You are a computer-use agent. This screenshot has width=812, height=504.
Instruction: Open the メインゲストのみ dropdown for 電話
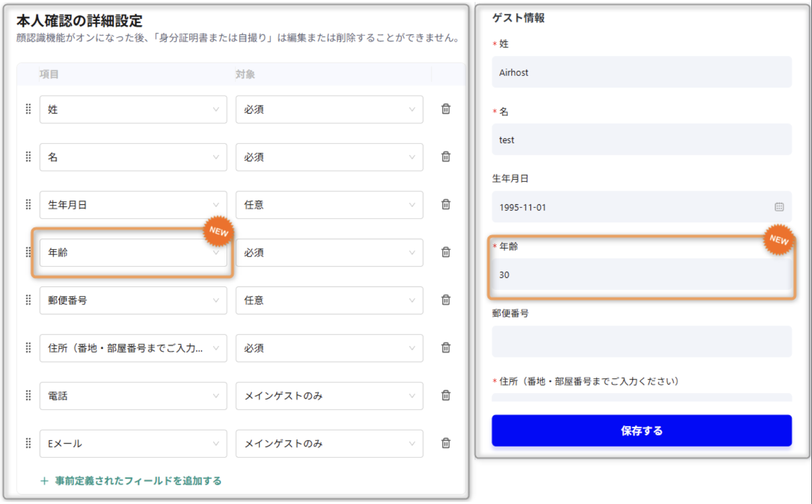click(x=329, y=396)
